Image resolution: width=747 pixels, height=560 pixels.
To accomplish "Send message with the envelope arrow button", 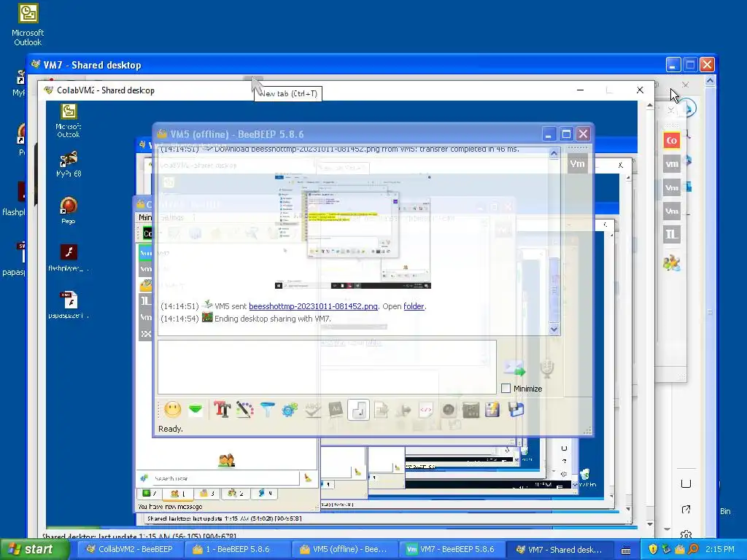I will pos(514,368).
